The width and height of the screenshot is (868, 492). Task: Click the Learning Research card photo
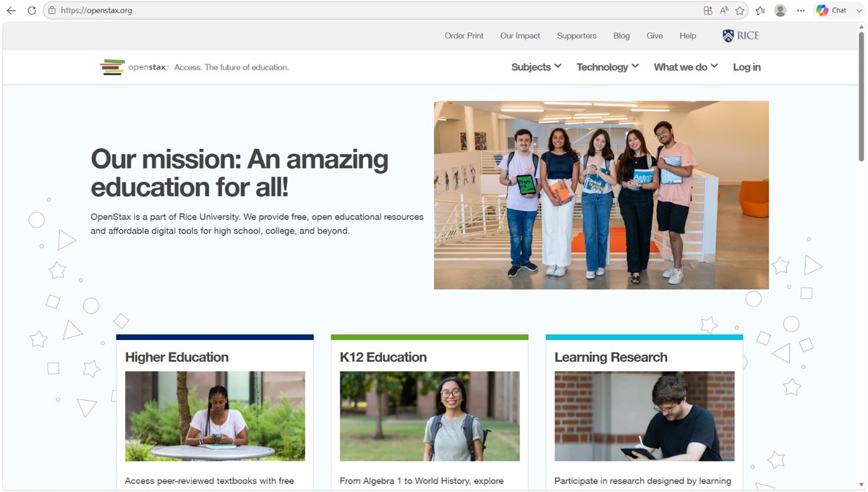pyautogui.click(x=644, y=416)
